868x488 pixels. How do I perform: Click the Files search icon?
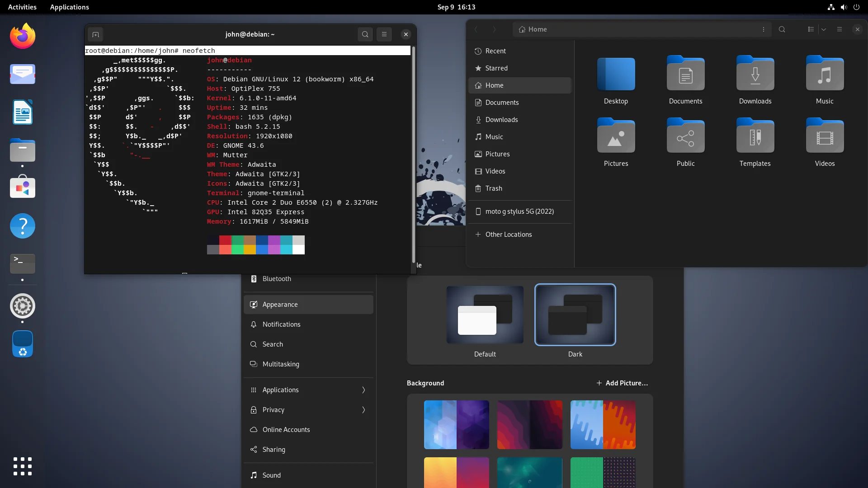(782, 29)
